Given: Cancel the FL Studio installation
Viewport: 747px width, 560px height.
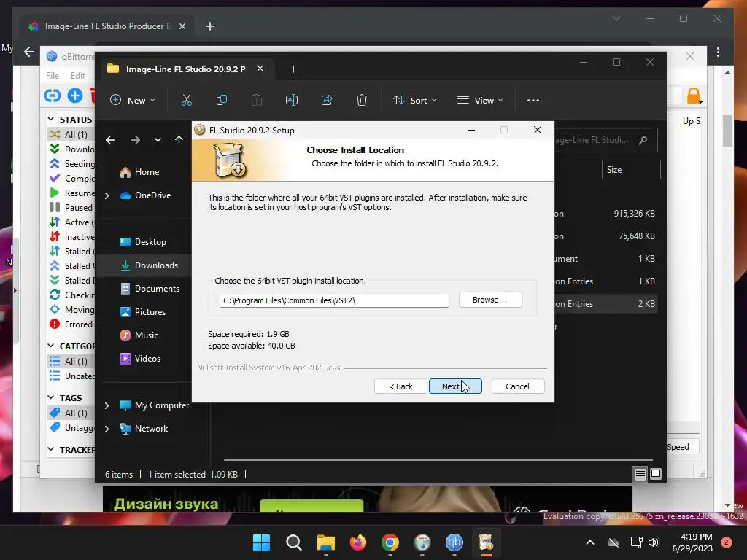Looking at the screenshot, I should tap(517, 386).
